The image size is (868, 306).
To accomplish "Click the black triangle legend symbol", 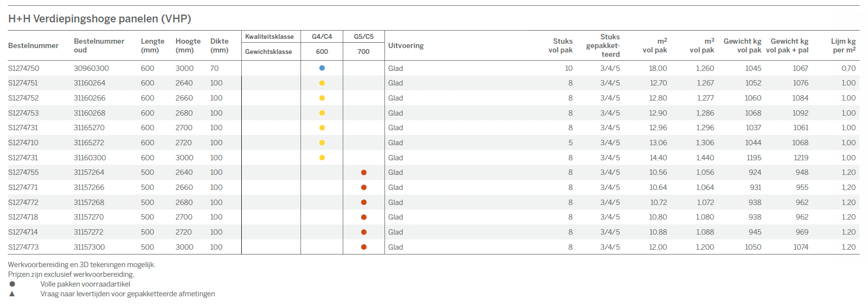I will click(x=12, y=294).
